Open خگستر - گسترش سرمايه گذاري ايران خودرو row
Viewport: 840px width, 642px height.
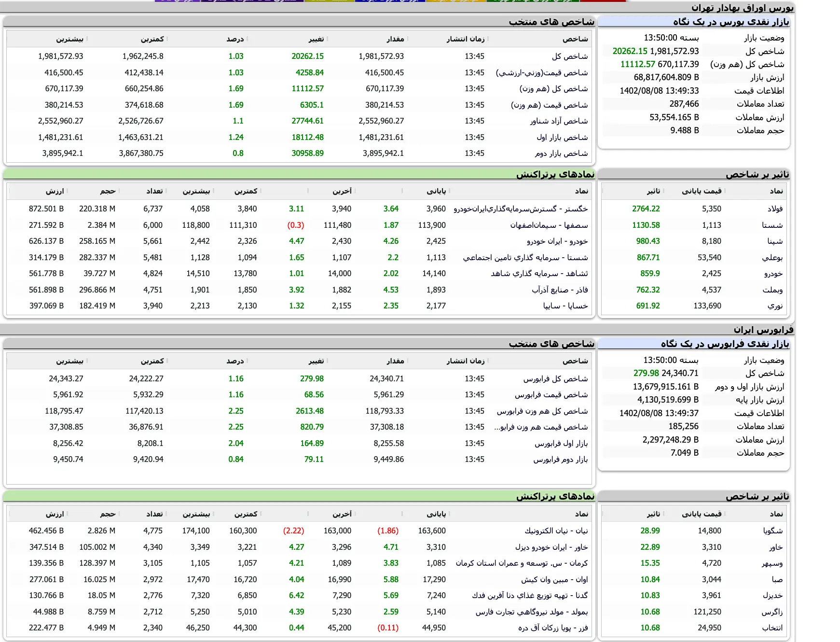[521, 209]
